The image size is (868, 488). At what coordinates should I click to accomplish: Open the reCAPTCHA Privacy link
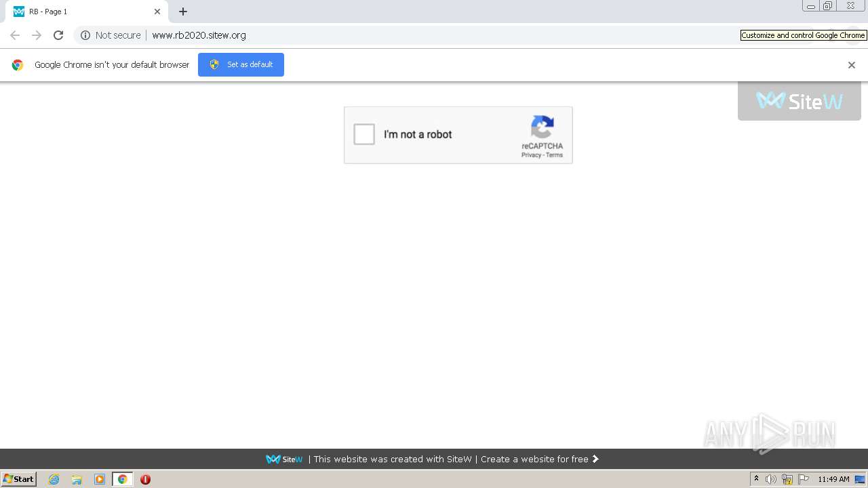click(x=531, y=155)
